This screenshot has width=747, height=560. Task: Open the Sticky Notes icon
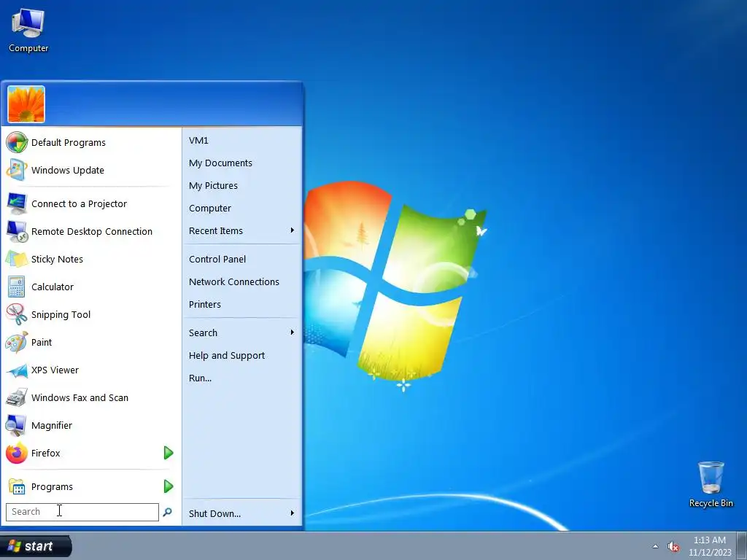[x=17, y=259]
